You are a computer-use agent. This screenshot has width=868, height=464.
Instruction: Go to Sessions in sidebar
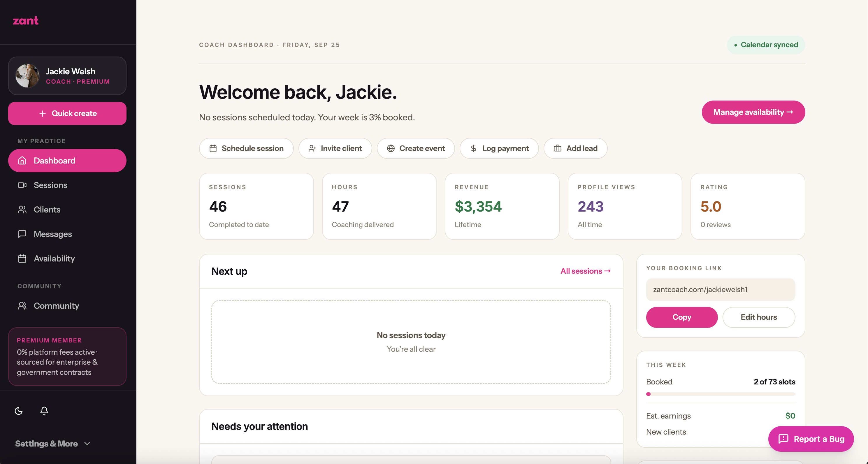(x=67, y=185)
